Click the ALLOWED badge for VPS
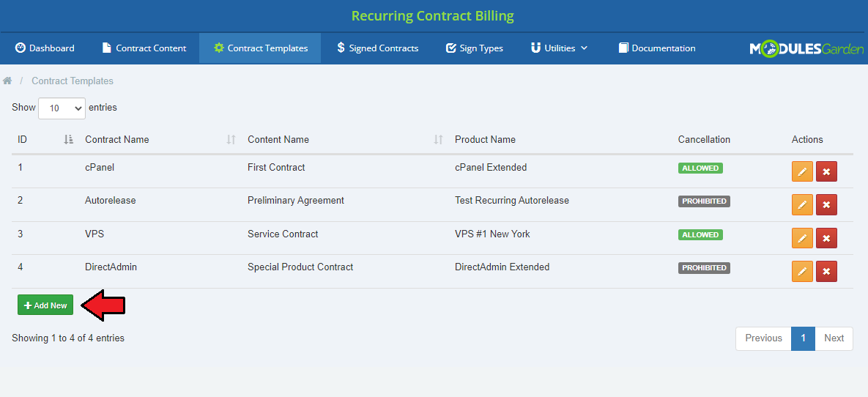The height and width of the screenshot is (397, 868). [700, 235]
